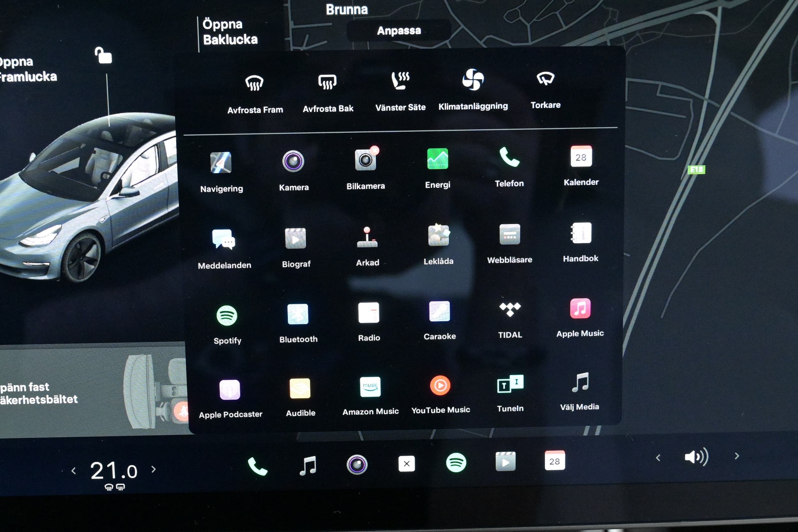Tap the seatbelt warning card

coord(93,390)
